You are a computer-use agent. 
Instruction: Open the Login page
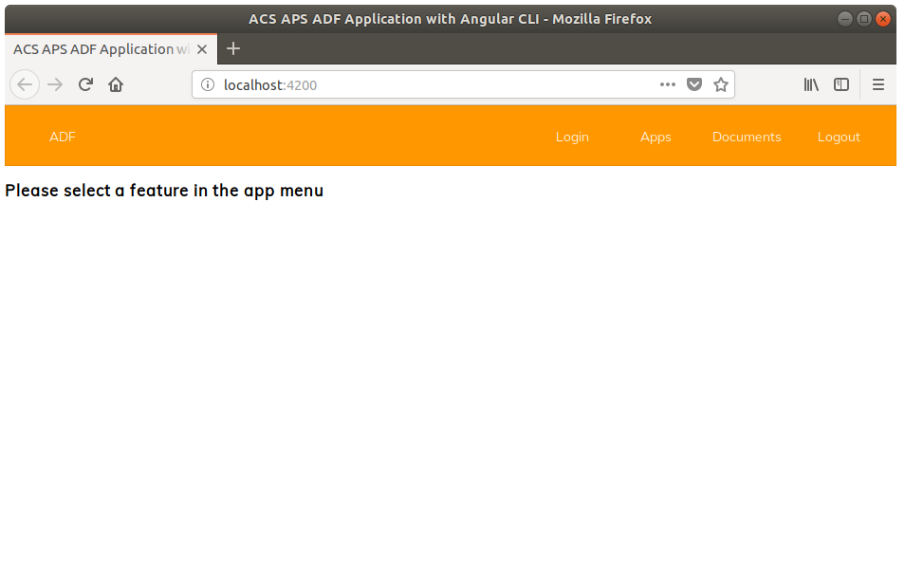pos(573,137)
